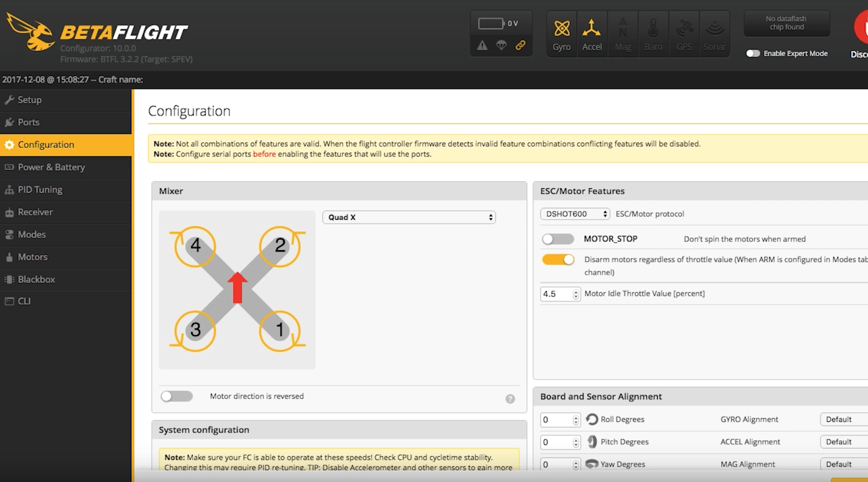Click the Mag sensor icon

pos(623,34)
